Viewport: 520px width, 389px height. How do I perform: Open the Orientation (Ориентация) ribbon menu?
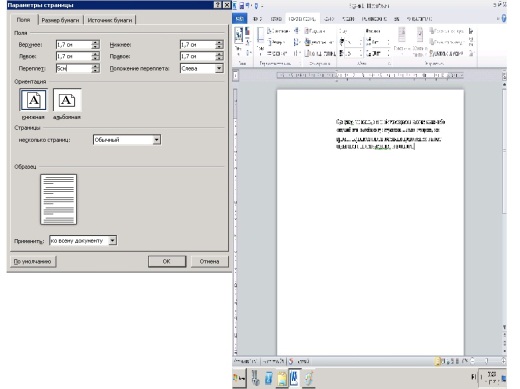pos(278,31)
